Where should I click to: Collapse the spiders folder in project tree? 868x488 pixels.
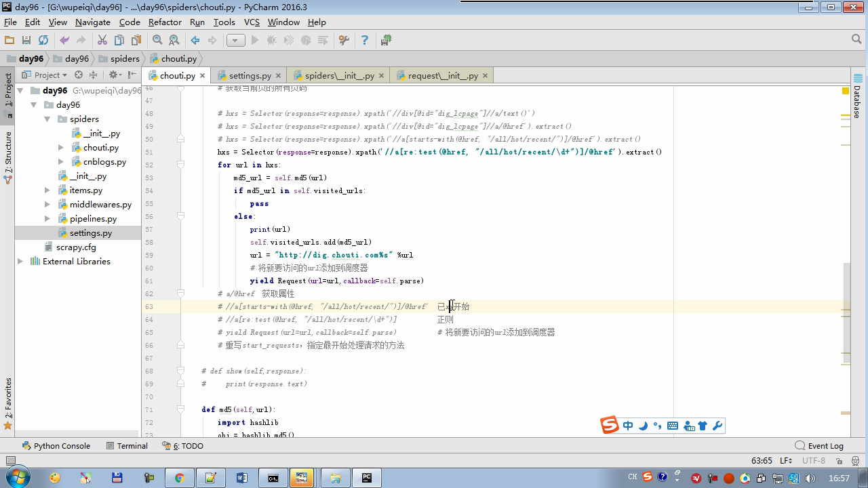[47, 119]
